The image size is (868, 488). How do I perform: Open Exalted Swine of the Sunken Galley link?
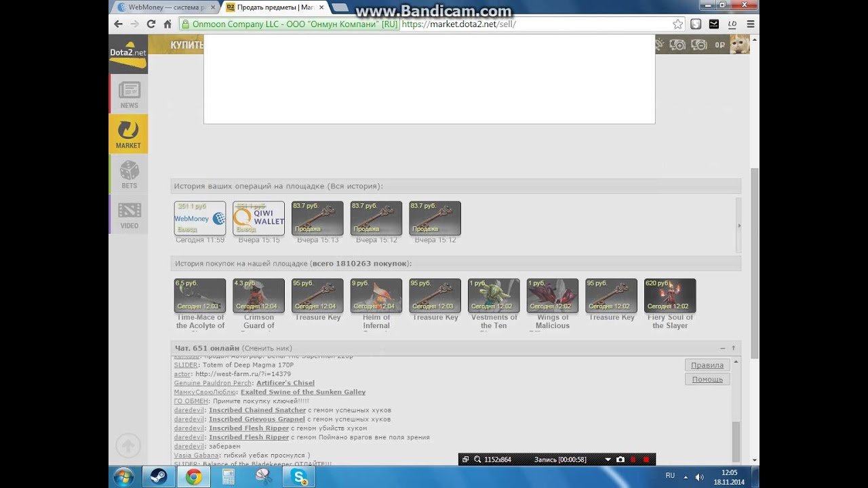(x=303, y=392)
